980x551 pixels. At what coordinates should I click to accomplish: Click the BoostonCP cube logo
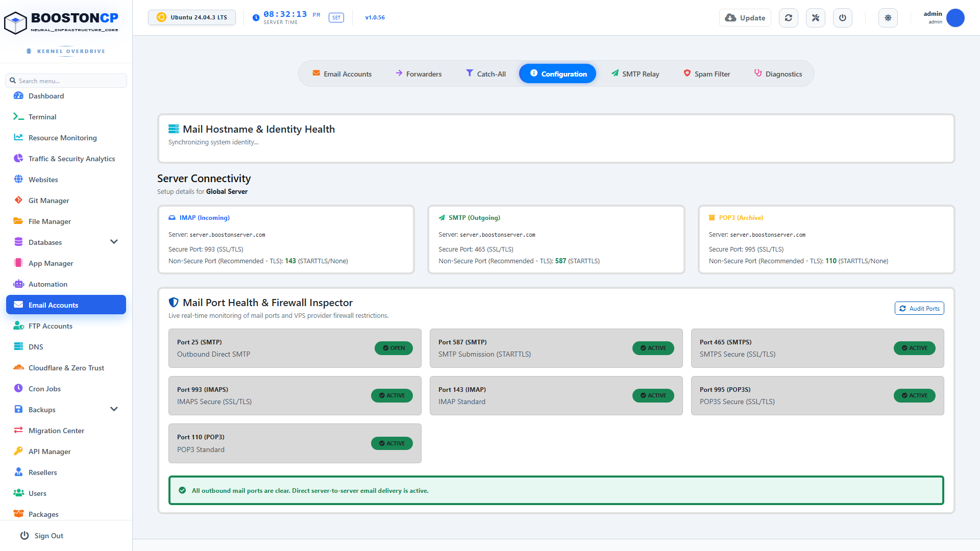(x=15, y=22)
